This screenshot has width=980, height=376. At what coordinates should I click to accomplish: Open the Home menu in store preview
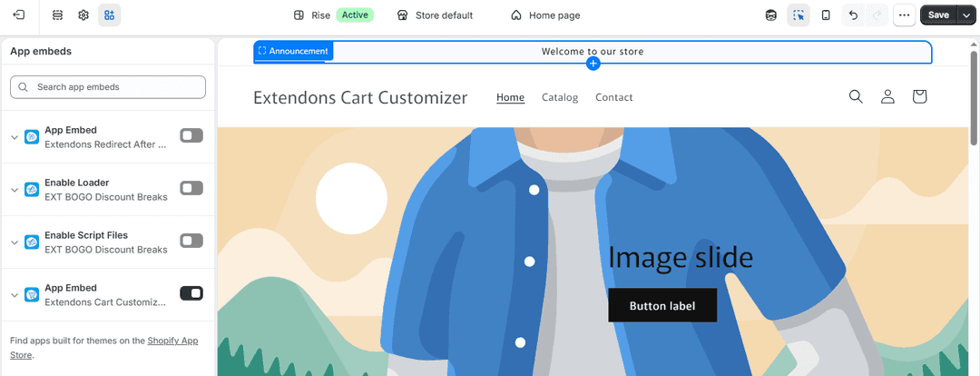(510, 97)
